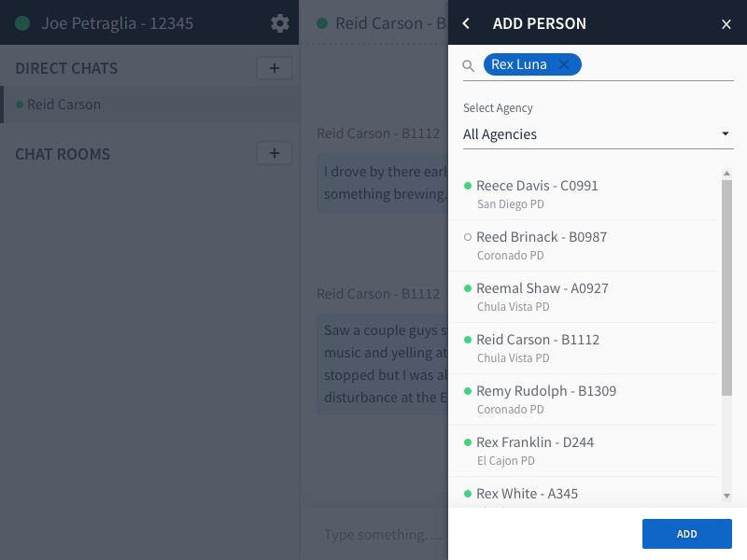Image resolution: width=747 pixels, height=560 pixels.
Task: Click the back arrow in Add Person header
Action: coord(467,23)
